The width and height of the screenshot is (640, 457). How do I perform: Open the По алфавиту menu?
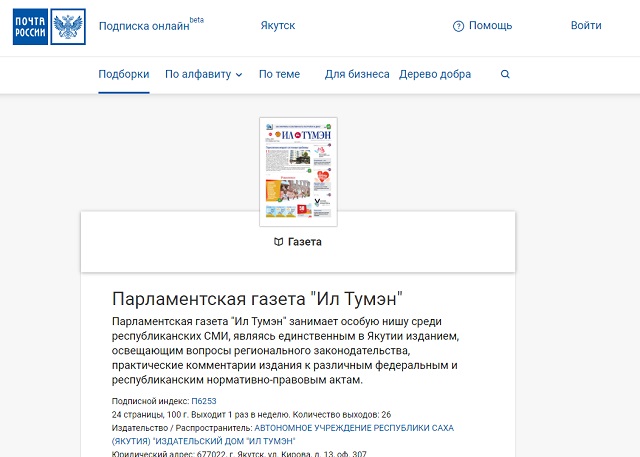[x=203, y=74]
